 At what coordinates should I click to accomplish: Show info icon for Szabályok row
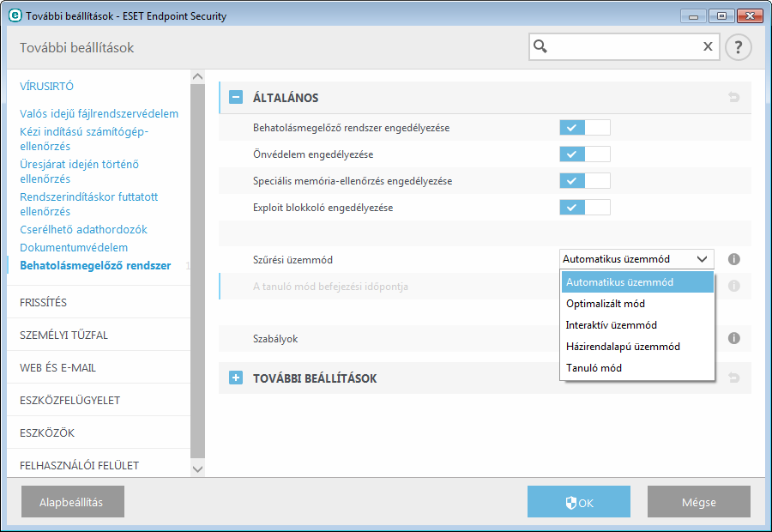click(x=733, y=338)
